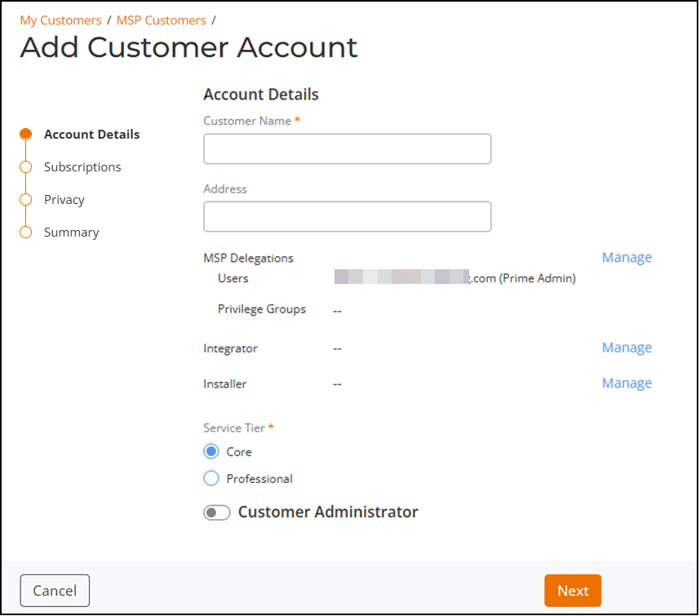Click the Account Details step circle
Viewport: 700px width, 616px height.
coord(26,135)
